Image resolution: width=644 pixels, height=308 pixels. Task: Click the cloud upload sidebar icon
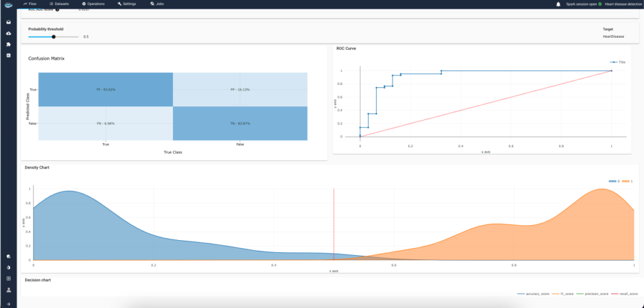point(8,33)
